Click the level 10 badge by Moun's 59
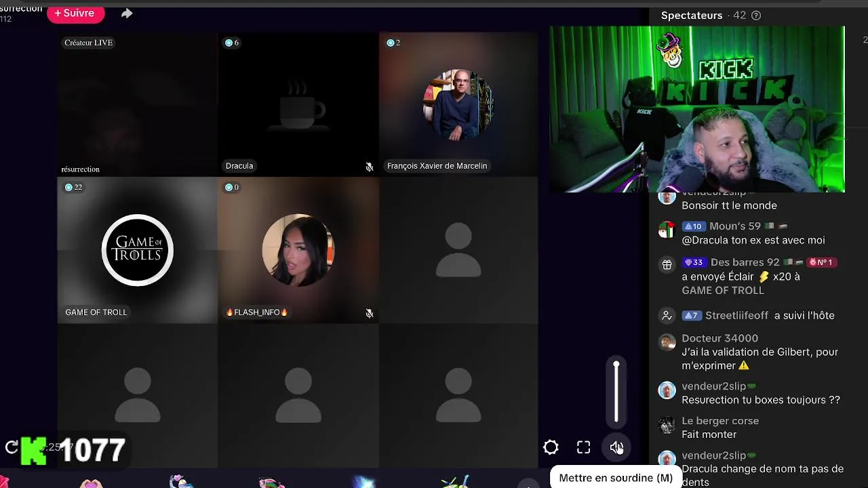The width and height of the screenshot is (868, 488). click(x=693, y=226)
